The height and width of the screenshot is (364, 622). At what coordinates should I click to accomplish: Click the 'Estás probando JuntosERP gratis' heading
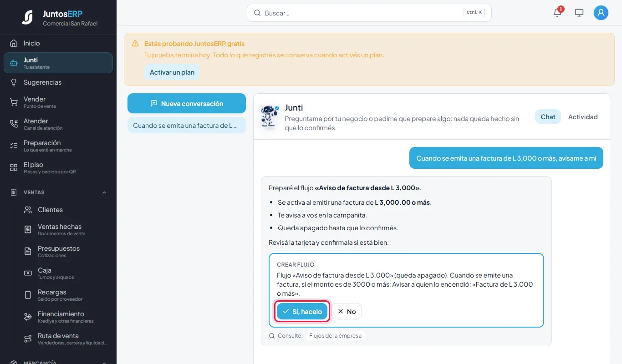[x=194, y=44]
